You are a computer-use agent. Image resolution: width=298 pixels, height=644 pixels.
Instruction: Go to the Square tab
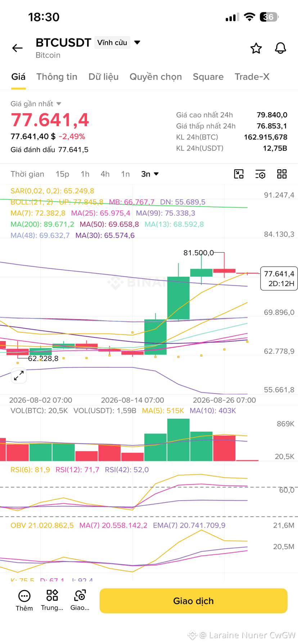coord(208,77)
